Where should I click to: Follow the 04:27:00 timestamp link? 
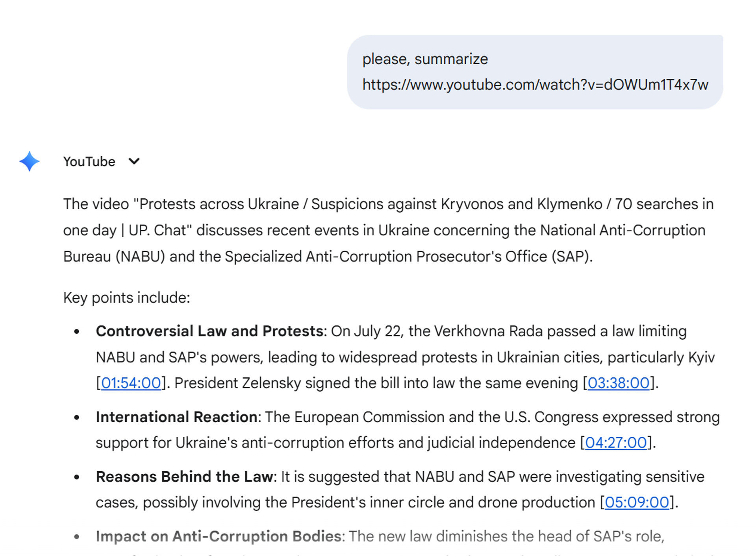tap(616, 443)
